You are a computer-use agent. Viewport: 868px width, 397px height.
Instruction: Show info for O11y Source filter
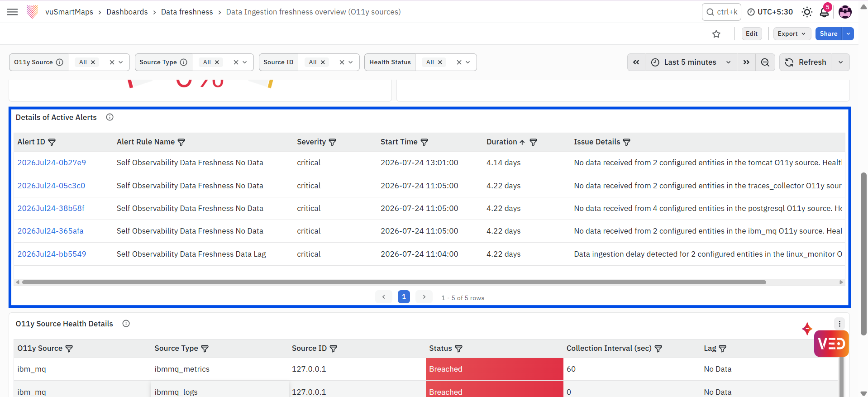(x=59, y=62)
